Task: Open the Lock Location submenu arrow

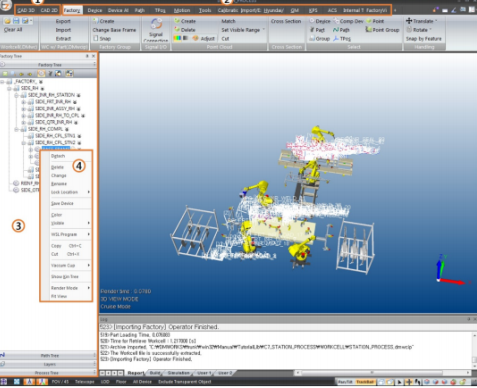Action: click(88, 192)
